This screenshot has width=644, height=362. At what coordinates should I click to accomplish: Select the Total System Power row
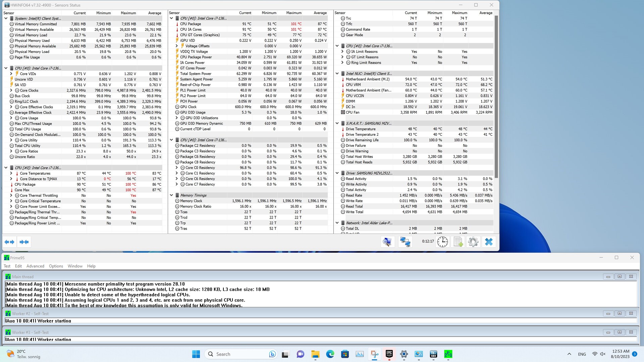248,74
